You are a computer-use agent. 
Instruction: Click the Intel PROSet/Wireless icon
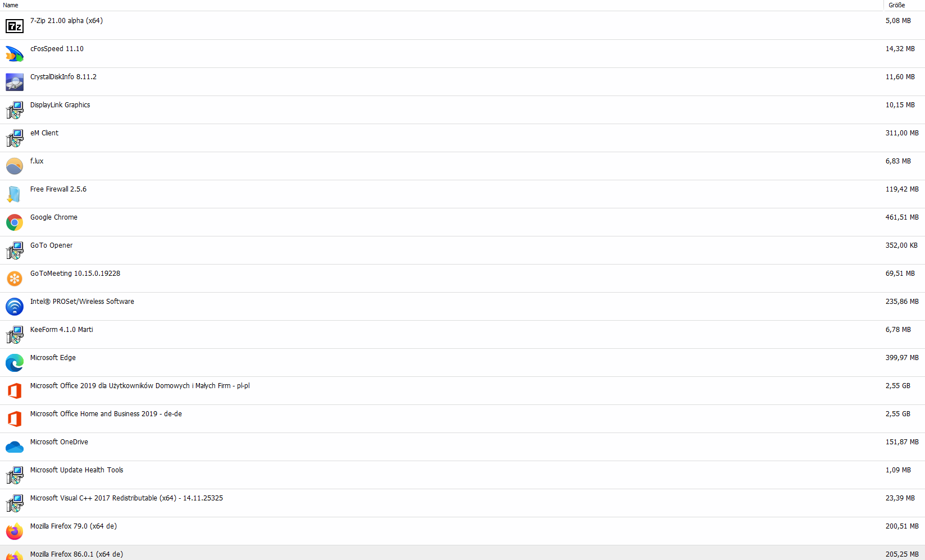[15, 307]
